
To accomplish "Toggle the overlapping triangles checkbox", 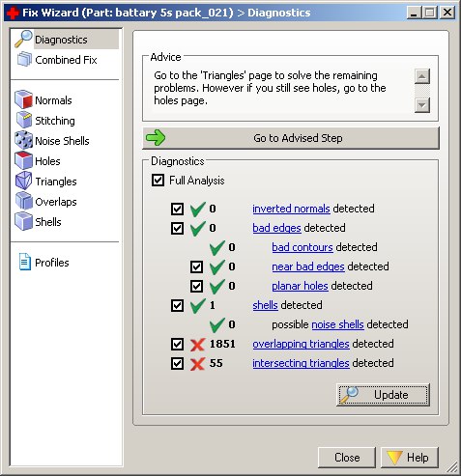I will tap(177, 344).
